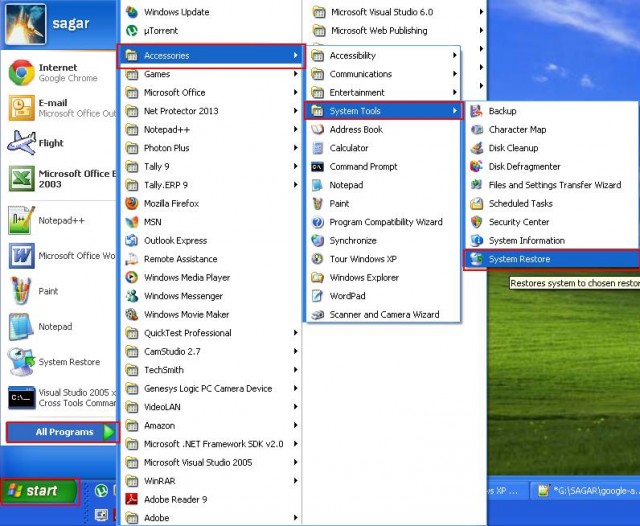Select the Photon Plus folder entry
Viewport: 640px width, 526px height.
point(211,148)
